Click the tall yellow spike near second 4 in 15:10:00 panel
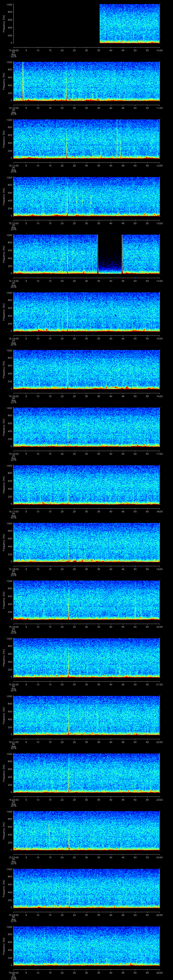 point(23,81)
